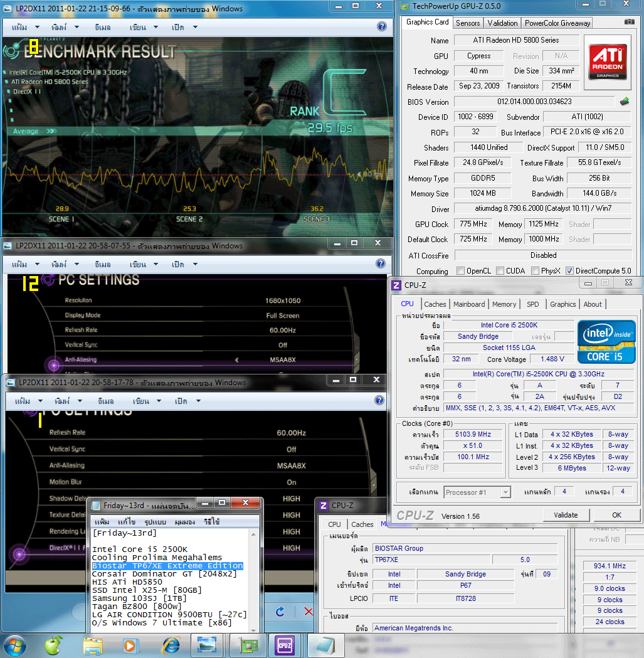Open the Memory tab in CPU-Z
Viewport: 644px width, 658px height.
(504, 304)
